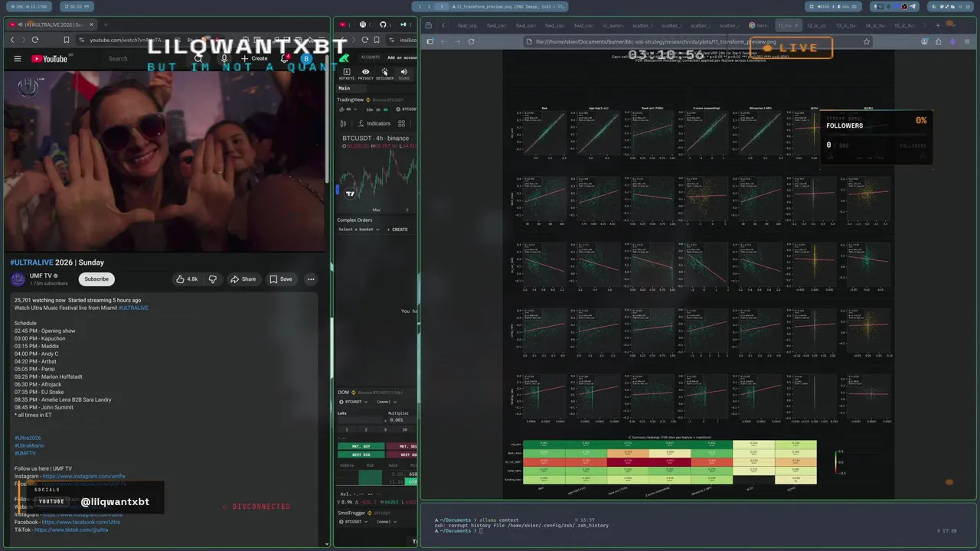The image size is (980, 551).
Task: Bookmark star in right browser address bar
Action: pyautogui.click(x=867, y=41)
